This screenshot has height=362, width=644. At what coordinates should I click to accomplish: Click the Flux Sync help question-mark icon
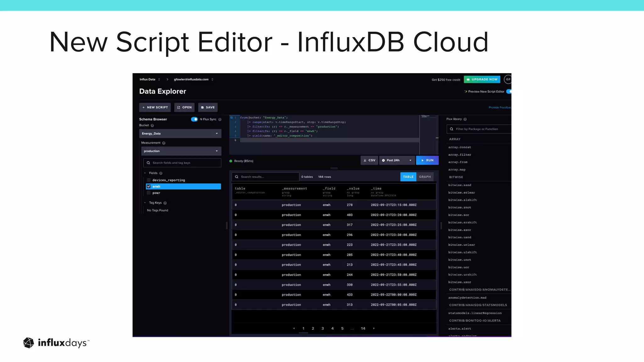220,119
